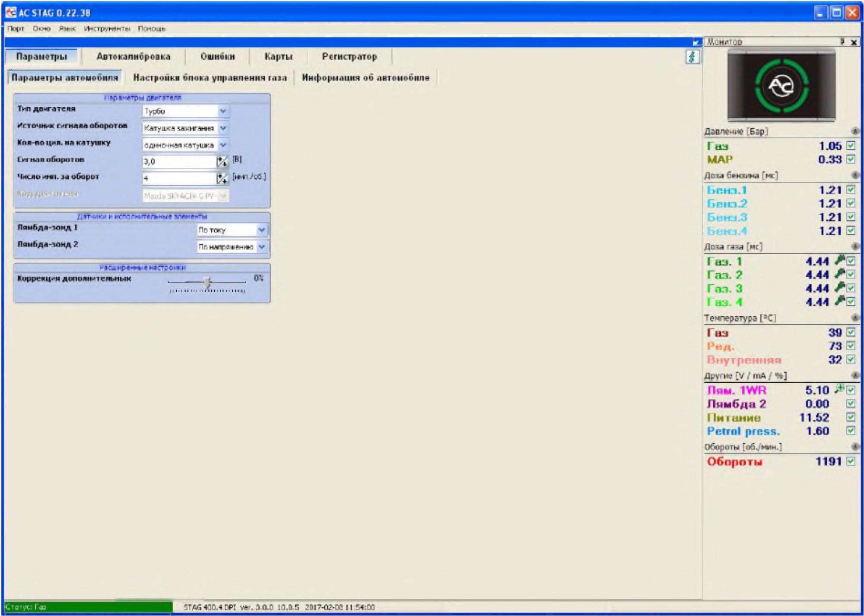Toggle the Лямбда 2 checkbox
The image size is (864, 616).
pyautogui.click(x=851, y=403)
